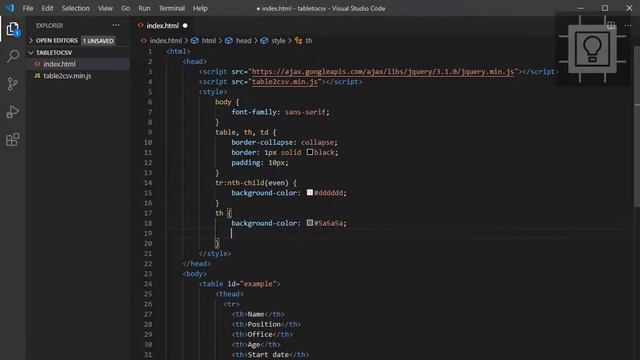Click the VS Code logo icon
The height and width of the screenshot is (360, 640).
click(x=10, y=8)
